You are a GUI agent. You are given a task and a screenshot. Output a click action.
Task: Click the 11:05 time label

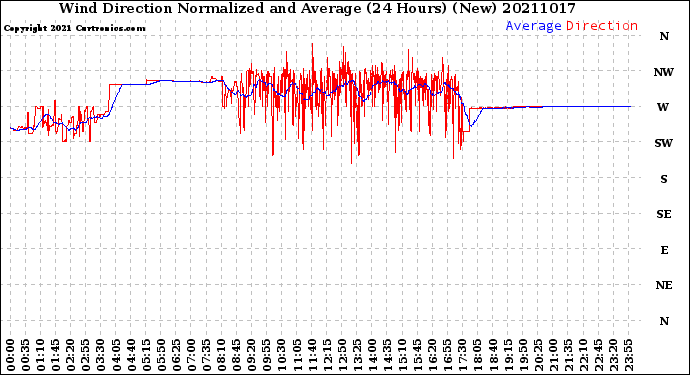click(297, 355)
